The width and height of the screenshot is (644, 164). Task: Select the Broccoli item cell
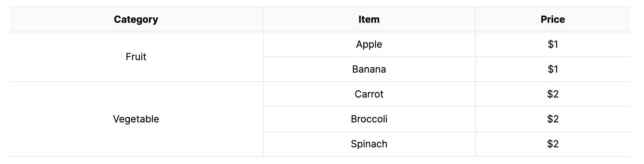tap(369, 119)
